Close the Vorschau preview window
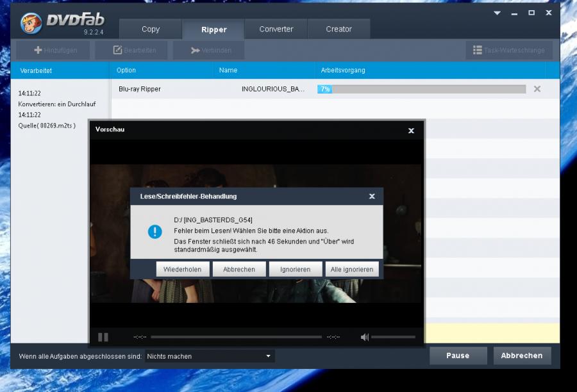The image size is (577, 392). (x=412, y=131)
